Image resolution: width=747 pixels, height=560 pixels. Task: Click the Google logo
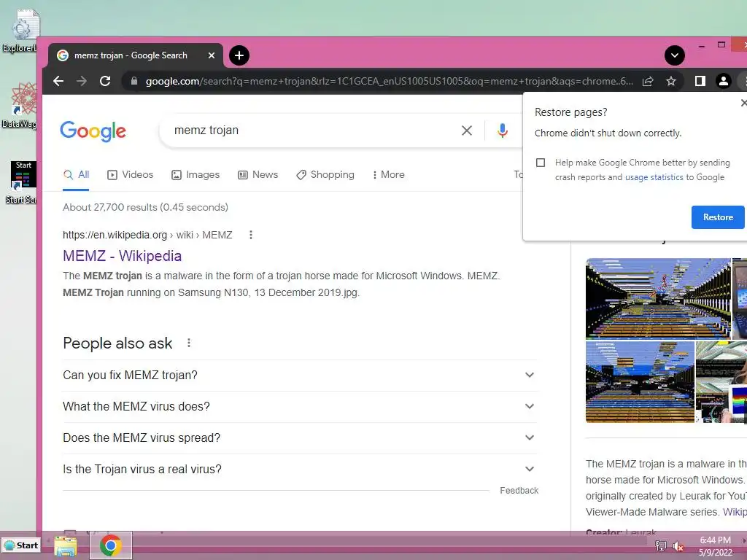[x=93, y=131]
